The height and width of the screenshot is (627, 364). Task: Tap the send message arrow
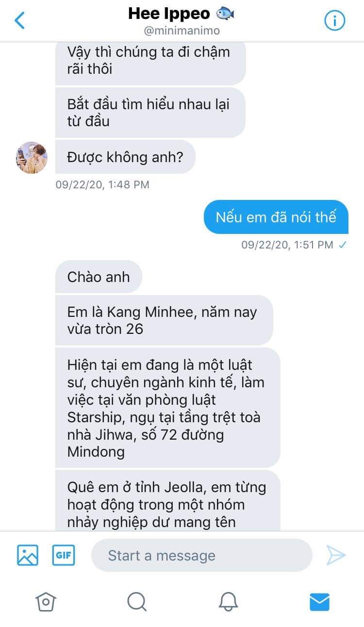click(336, 555)
